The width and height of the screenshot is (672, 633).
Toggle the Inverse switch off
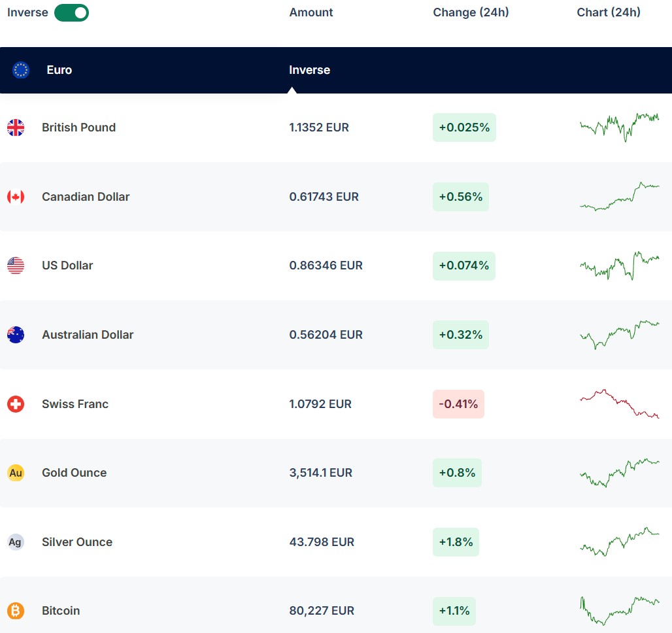coord(71,12)
